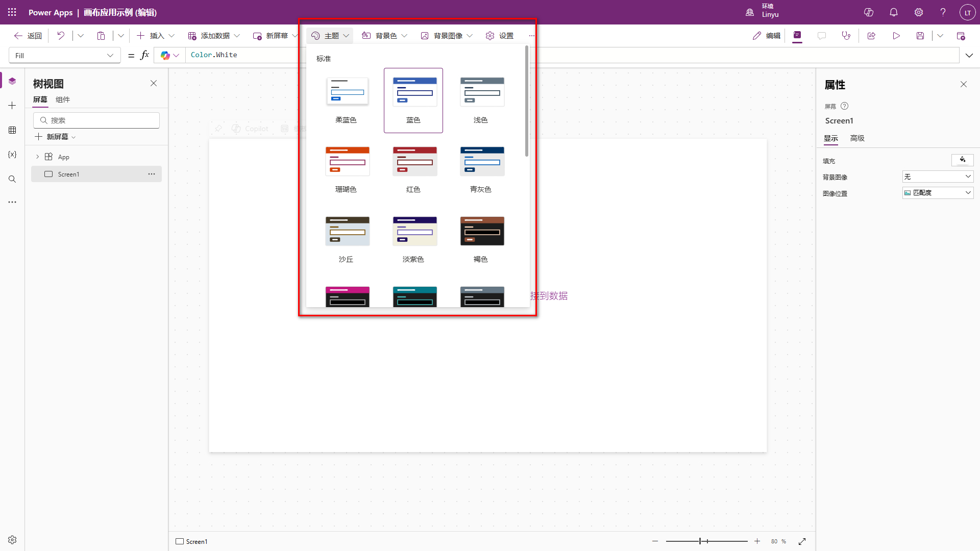This screenshot has height=551, width=980.
Task: Click the Play preview icon
Action: [x=896, y=36]
